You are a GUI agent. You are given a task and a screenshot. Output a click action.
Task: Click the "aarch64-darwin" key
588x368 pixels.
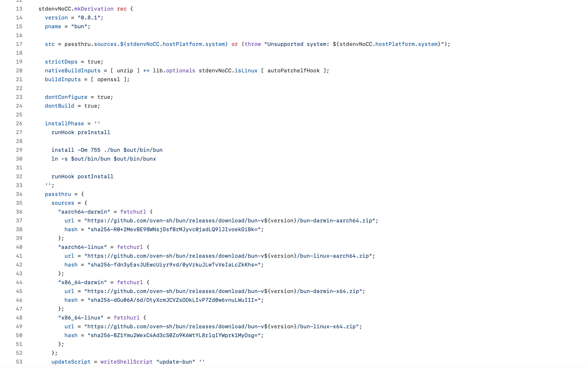(x=84, y=212)
